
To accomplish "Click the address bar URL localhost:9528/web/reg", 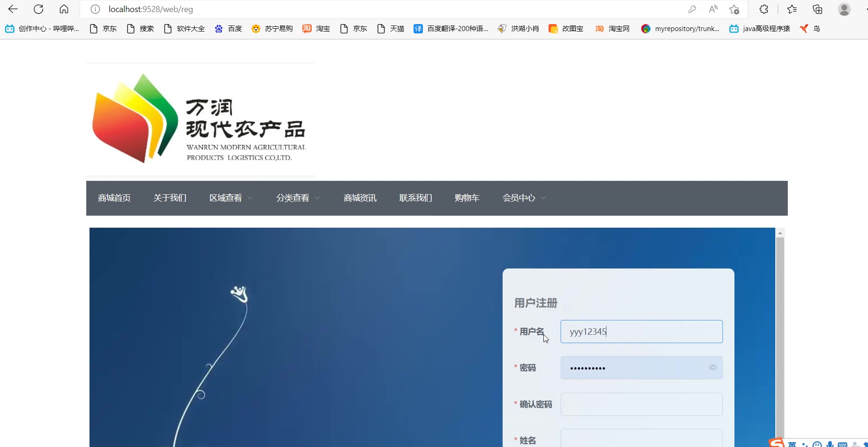I will tap(151, 9).
